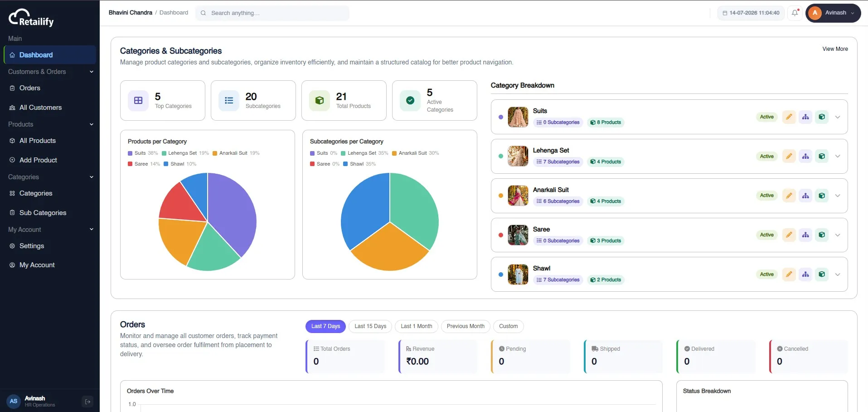Image resolution: width=868 pixels, height=412 pixels.
Task: Expand the Saree category row chevron
Action: [838, 235]
